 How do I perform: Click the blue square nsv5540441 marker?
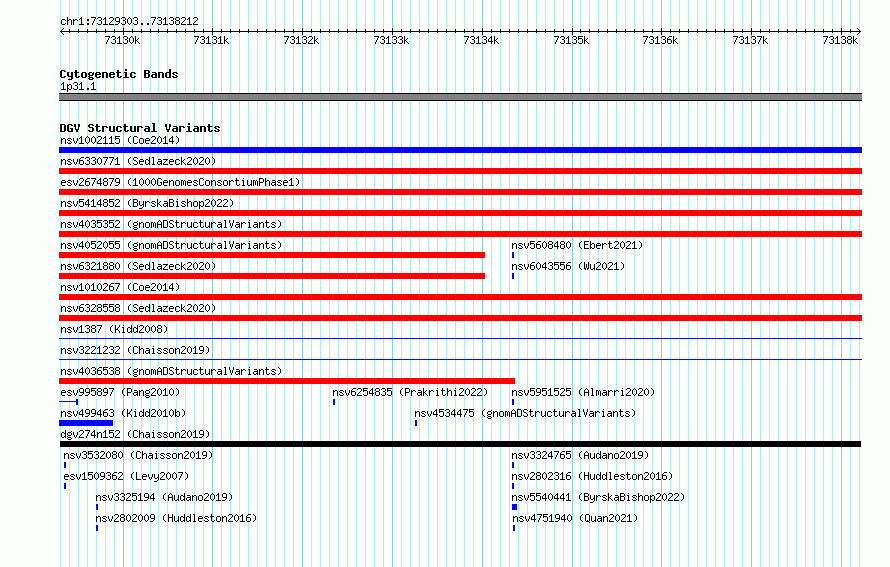pos(515,507)
